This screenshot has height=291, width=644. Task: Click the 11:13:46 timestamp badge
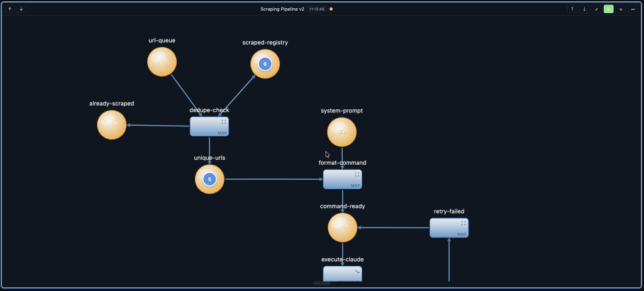(x=316, y=9)
